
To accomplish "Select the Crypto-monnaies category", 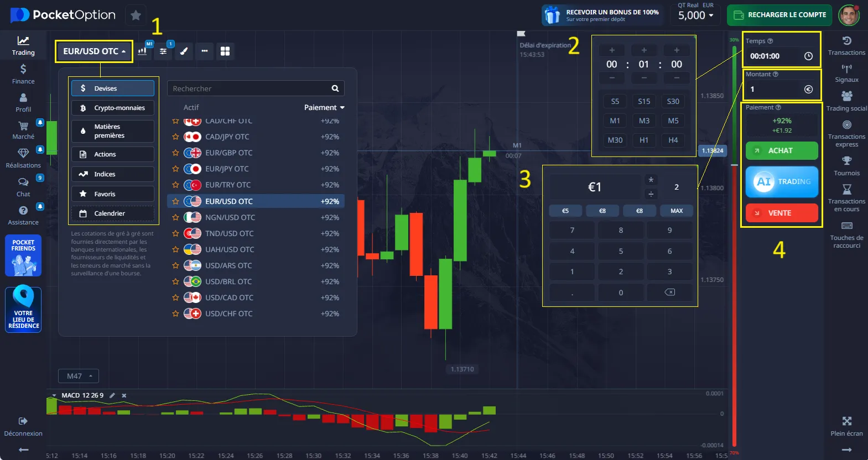I will click(113, 108).
